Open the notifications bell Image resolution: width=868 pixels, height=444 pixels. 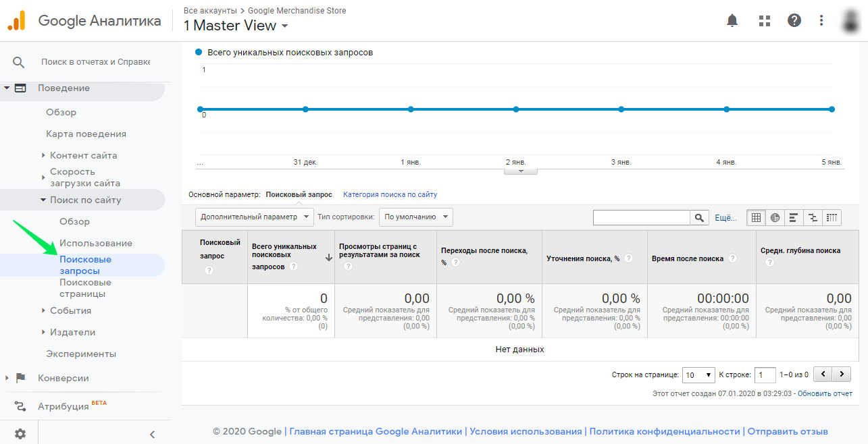(x=732, y=20)
